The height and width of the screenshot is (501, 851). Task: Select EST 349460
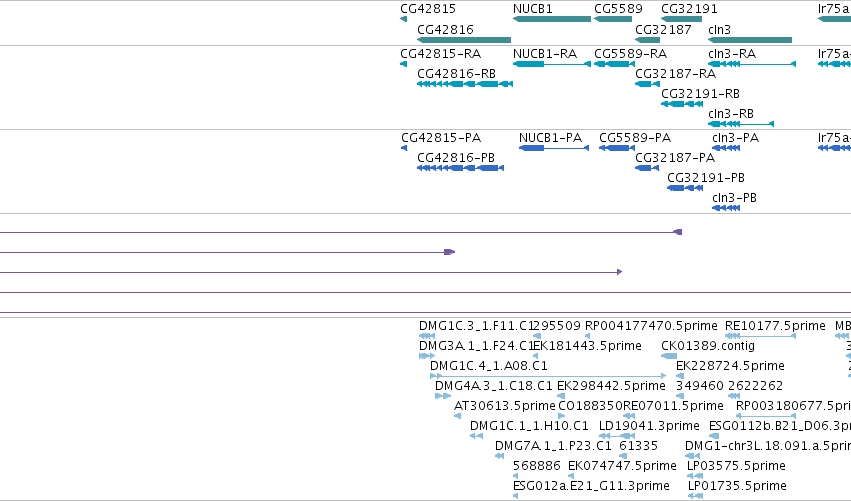pyautogui.click(x=700, y=386)
